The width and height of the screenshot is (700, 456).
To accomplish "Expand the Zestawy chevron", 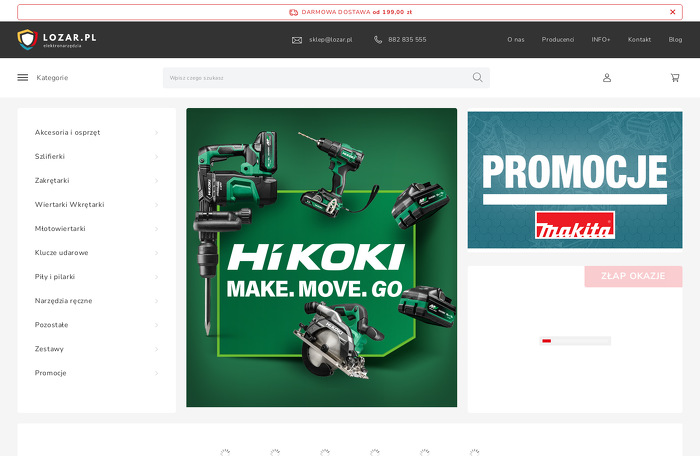I will 156,349.
